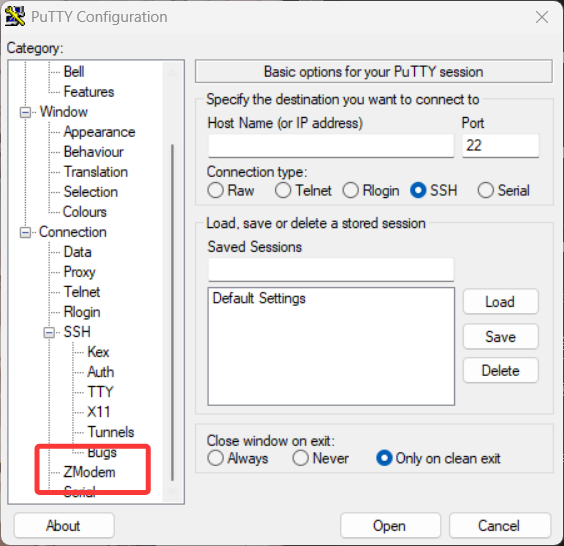Image resolution: width=564 pixels, height=546 pixels.
Task: Open the Selection category
Action: coord(91,192)
